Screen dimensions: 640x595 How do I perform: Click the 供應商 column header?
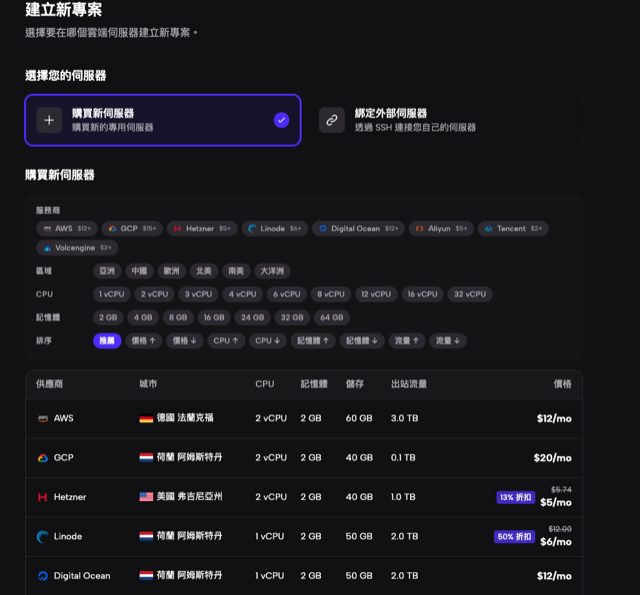(x=49, y=384)
